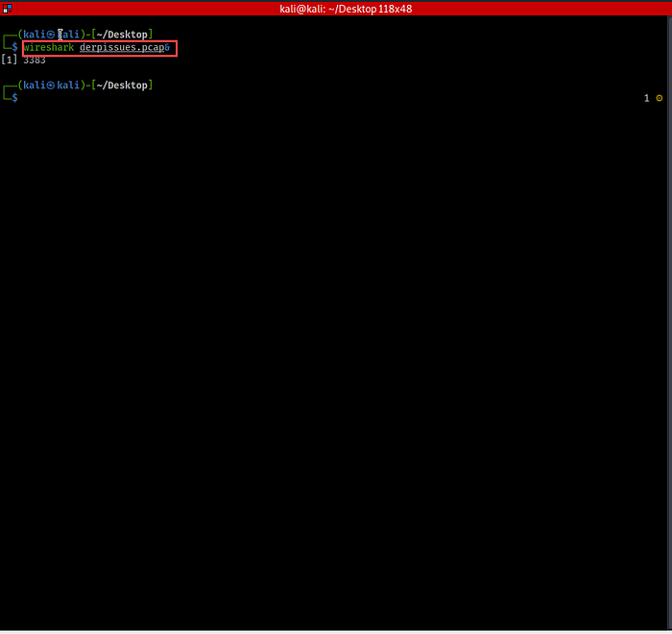Viewport: 672px width, 634px height.
Task: Click the process ID '3383'
Action: point(35,60)
